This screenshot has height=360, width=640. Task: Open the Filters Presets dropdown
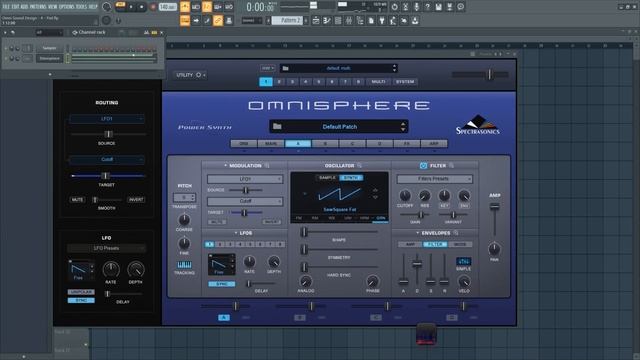click(x=434, y=179)
